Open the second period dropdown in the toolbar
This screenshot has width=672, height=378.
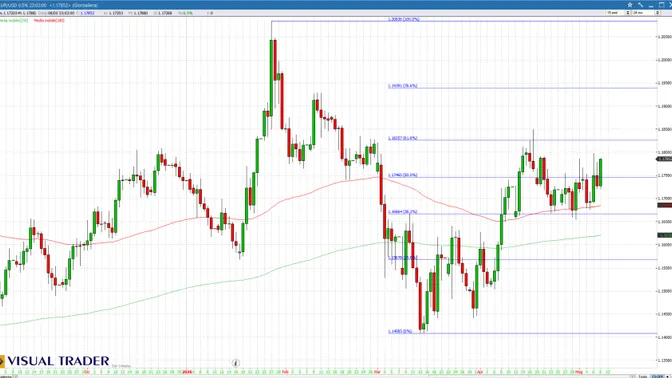(645, 13)
